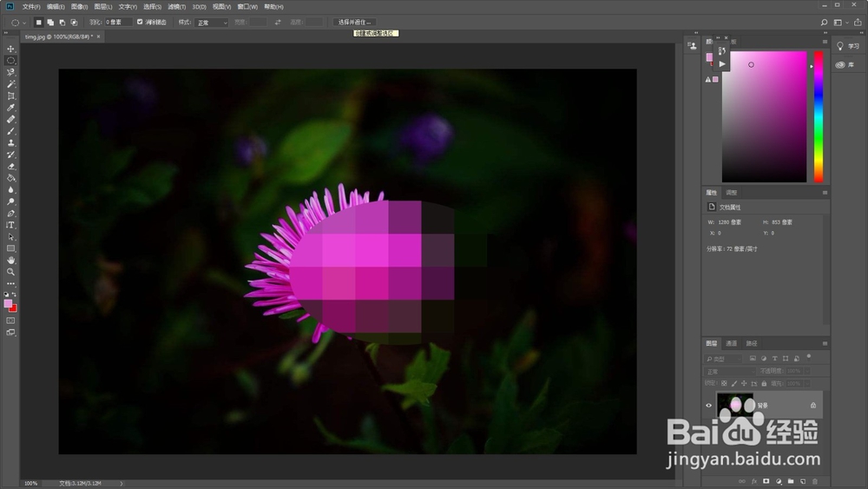Screen dimensions: 868x489
Task: Open the 文件(F) menu
Action: [x=31, y=7]
